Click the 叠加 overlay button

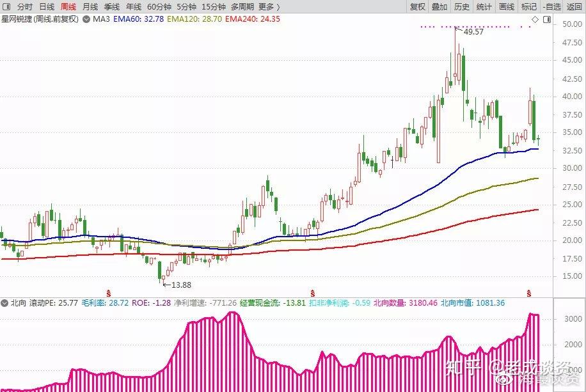pos(439,7)
